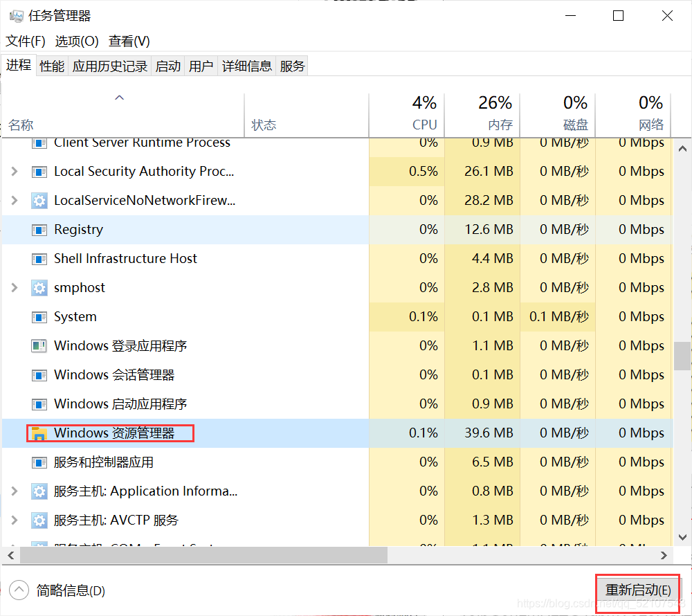Click the Windows 登录应用程序 icon
Screen dimensions: 692x616
click(x=39, y=346)
